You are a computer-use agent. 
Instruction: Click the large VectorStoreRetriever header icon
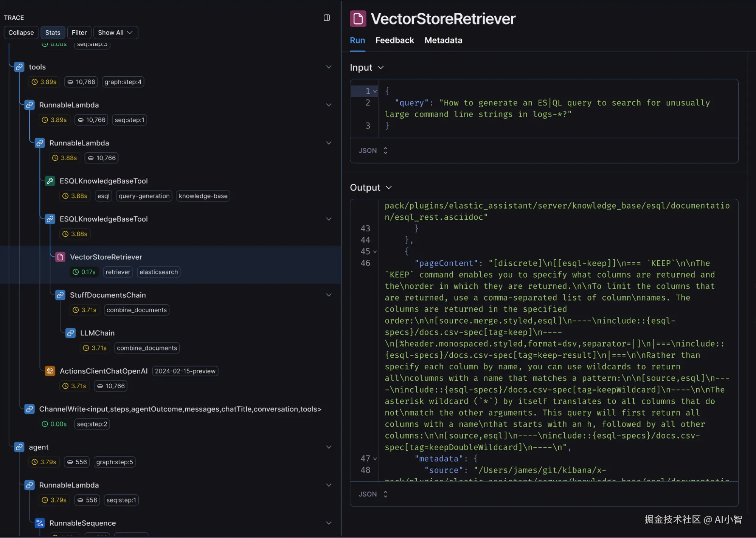click(x=358, y=19)
